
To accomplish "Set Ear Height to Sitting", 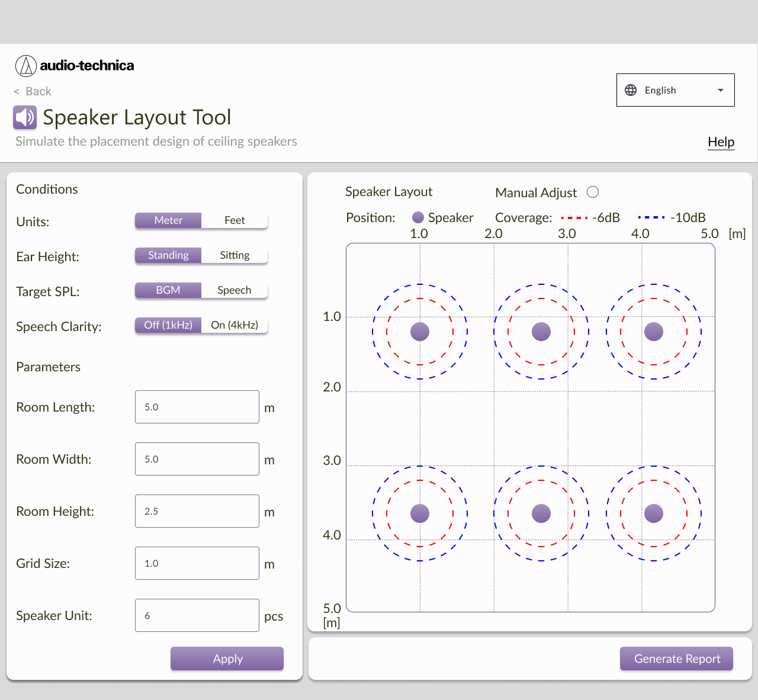I will coord(235,255).
